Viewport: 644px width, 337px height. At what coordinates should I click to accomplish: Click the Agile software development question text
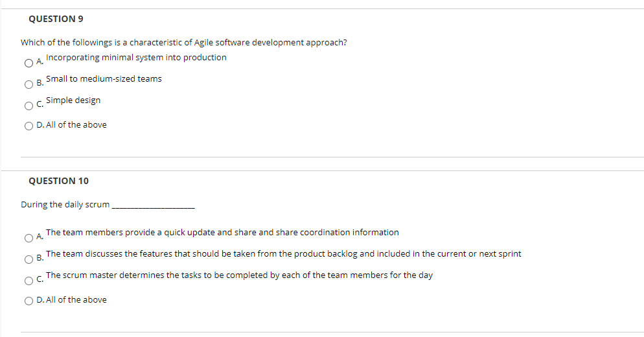[183, 43]
